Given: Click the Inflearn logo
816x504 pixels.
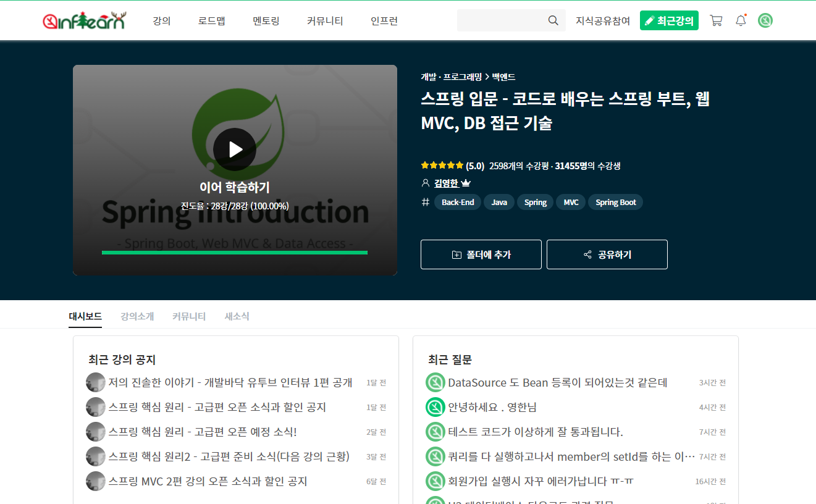Looking at the screenshot, I should click(x=84, y=21).
